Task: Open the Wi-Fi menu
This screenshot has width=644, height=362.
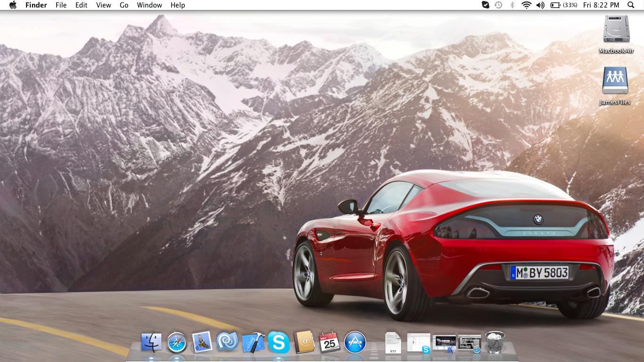Action: [526, 5]
